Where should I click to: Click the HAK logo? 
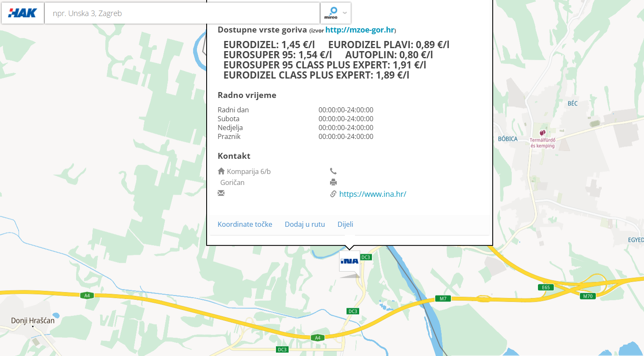pos(23,13)
